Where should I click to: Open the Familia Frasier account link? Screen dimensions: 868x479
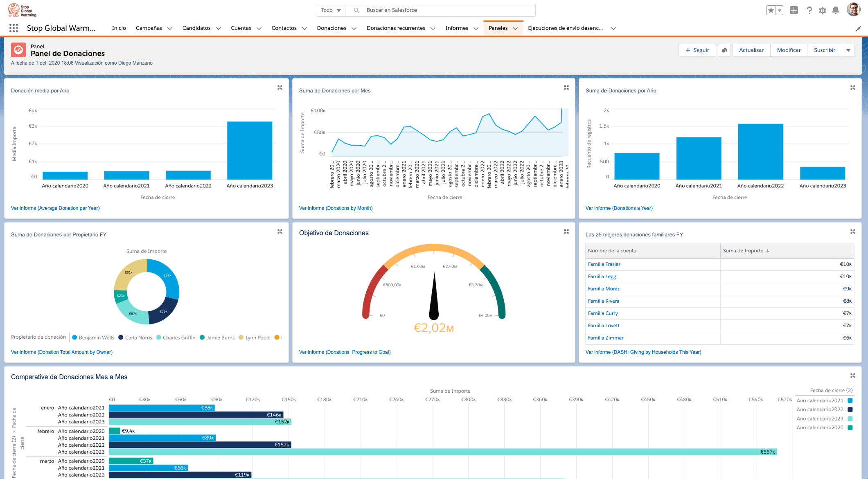coord(604,264)
